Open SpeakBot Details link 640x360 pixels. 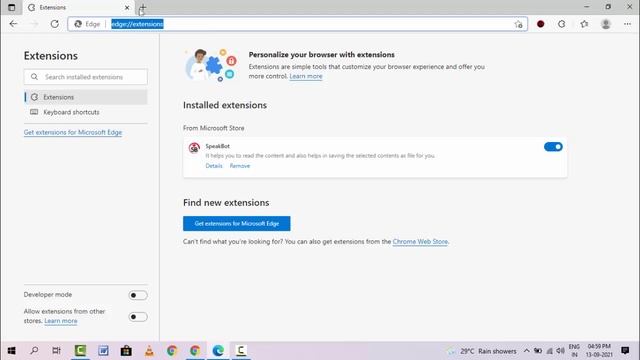(x=214, y=166)
